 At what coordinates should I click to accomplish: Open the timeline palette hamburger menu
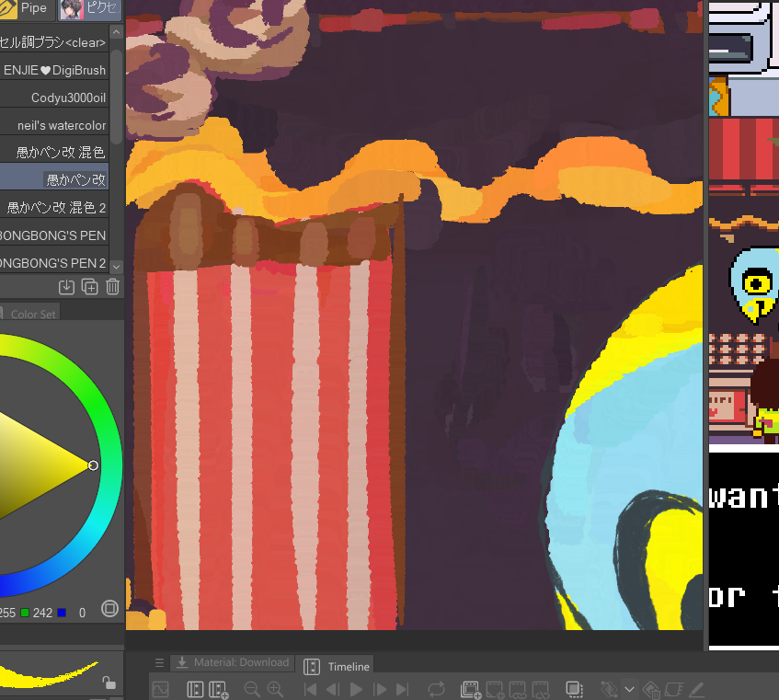pyautogui.click(x=159, y=662)
